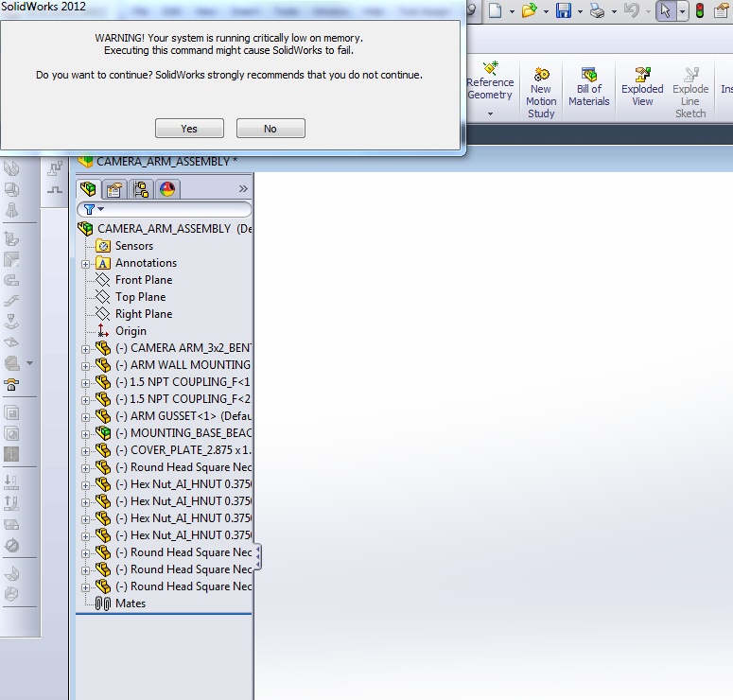Open the dropdown arrow beside Open folder
The width and height of the screenshot is (733, 700).
click(546, 11)
